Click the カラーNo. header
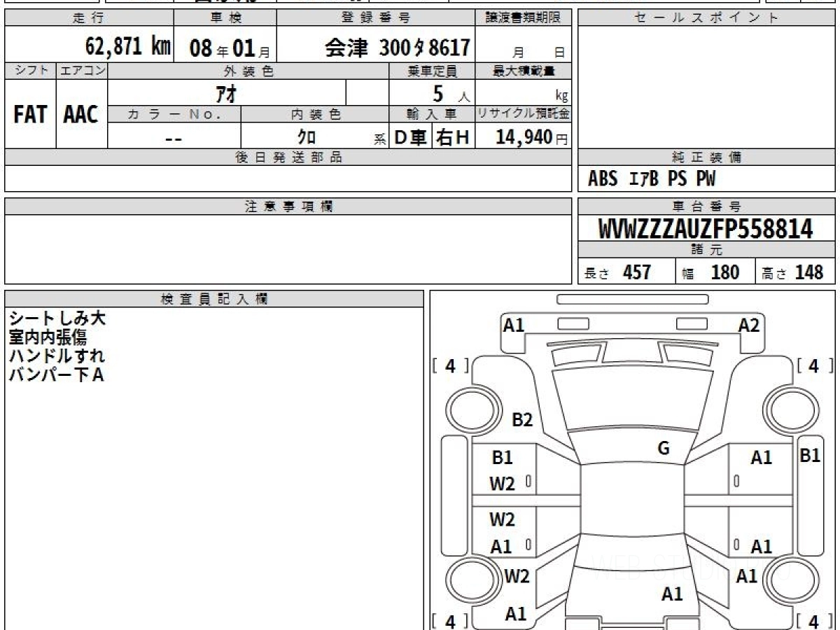 [x=174, y=114]
